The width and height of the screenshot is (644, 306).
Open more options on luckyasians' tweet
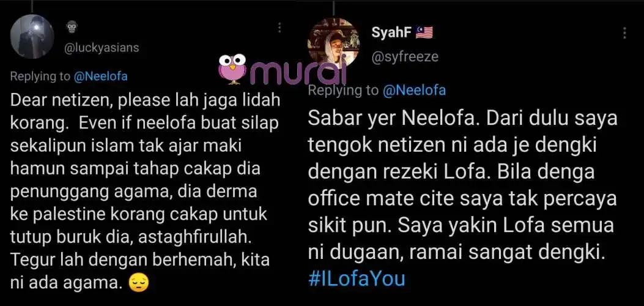point(279,28)
